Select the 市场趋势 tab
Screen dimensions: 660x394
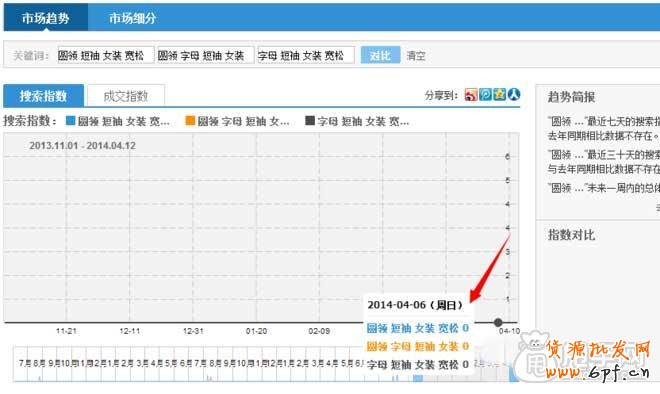click(45, 18)
